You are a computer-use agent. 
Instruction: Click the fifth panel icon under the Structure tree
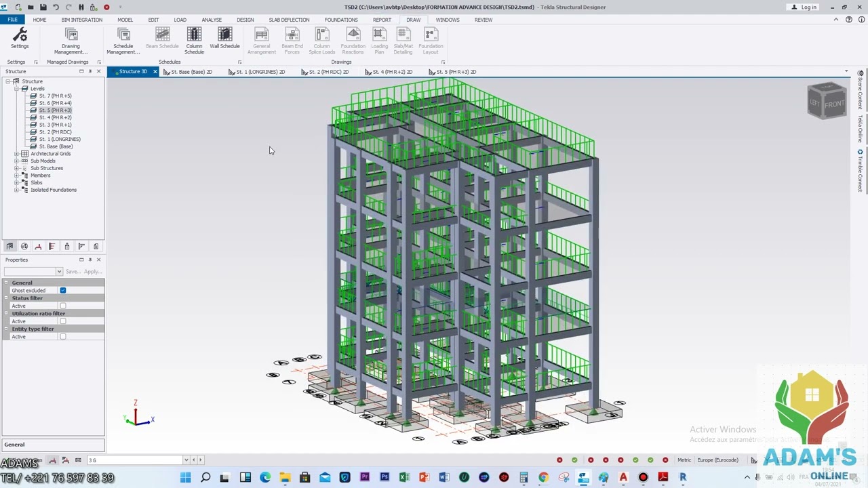coord(66,247)
